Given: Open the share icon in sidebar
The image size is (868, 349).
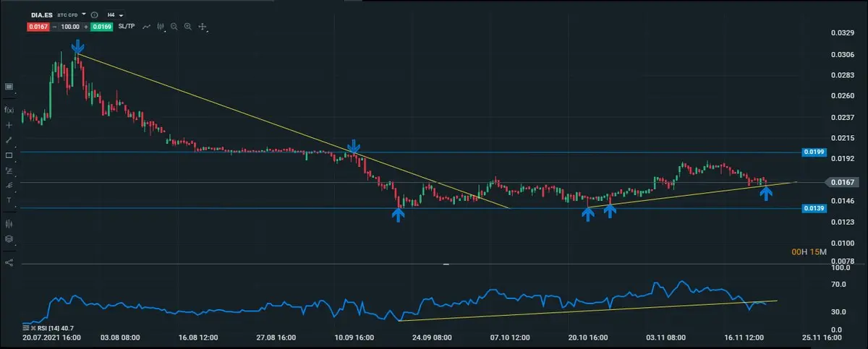Looking at the screenshot, I should pyautogui.click(x=9, y=262).
